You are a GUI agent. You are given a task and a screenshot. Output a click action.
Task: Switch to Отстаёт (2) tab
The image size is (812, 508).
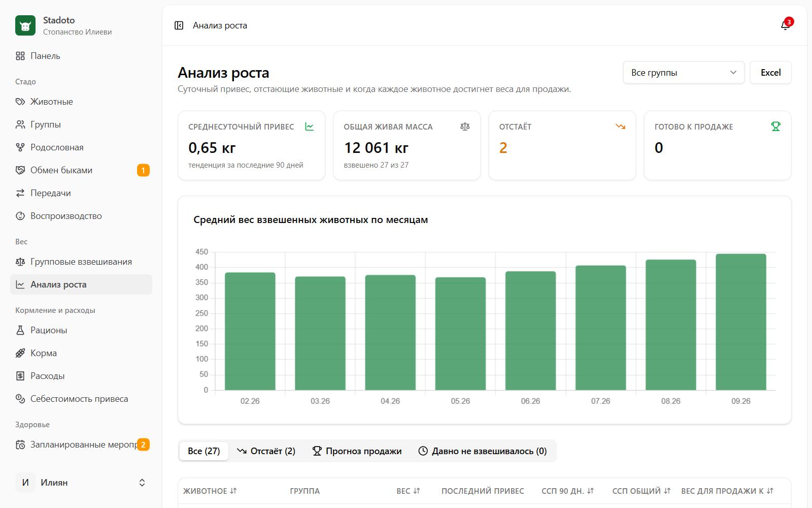[266, 451]
